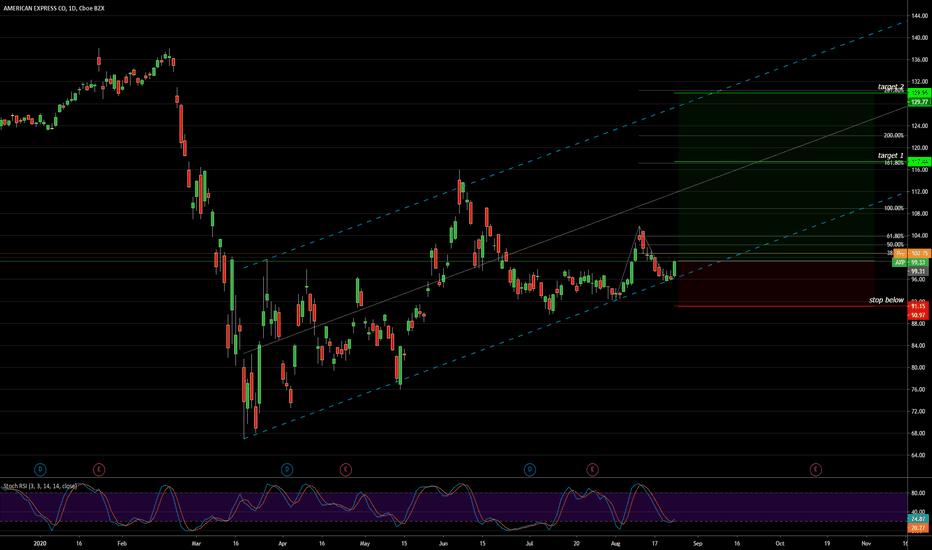Viewport: 932px width, 550px height.
Task: Click the 80.00 Stoch RSI axis value
Action: click(x=918, y=493)
